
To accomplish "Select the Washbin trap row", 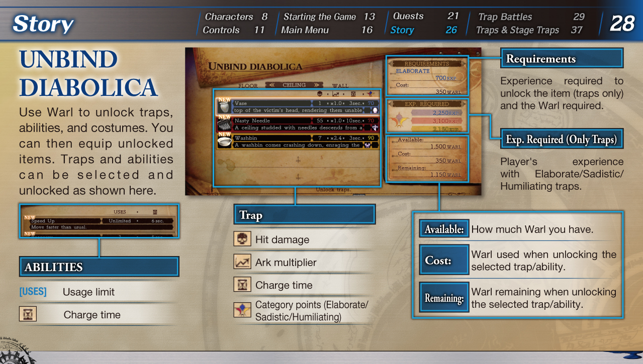I will 298,142.
